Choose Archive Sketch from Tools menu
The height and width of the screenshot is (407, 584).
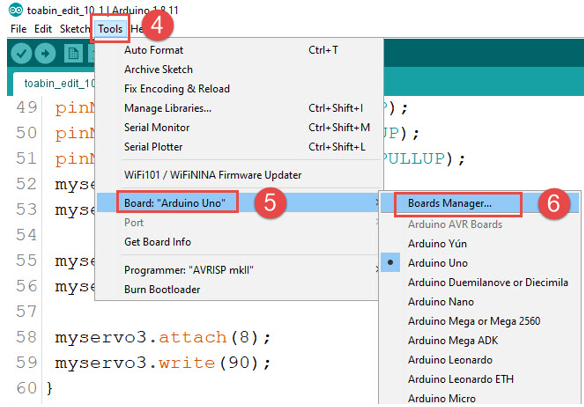click(238, 69)
